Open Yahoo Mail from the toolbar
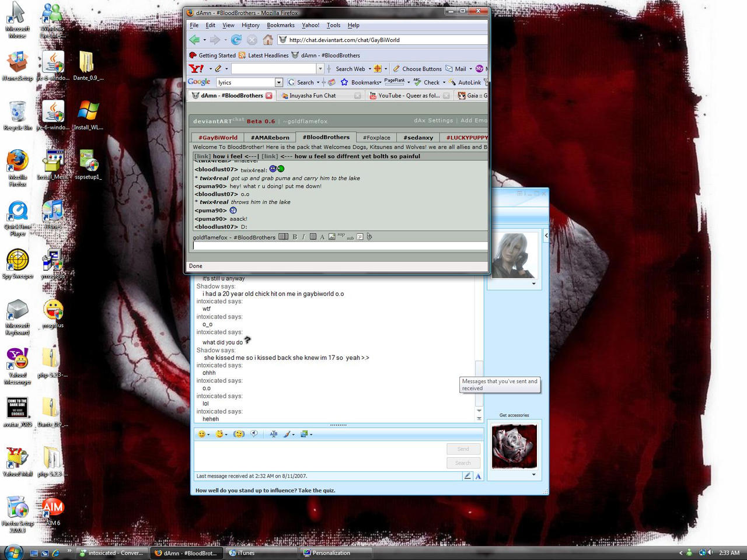The width and height of the screenshot is (747, 560). coord(456,68)
